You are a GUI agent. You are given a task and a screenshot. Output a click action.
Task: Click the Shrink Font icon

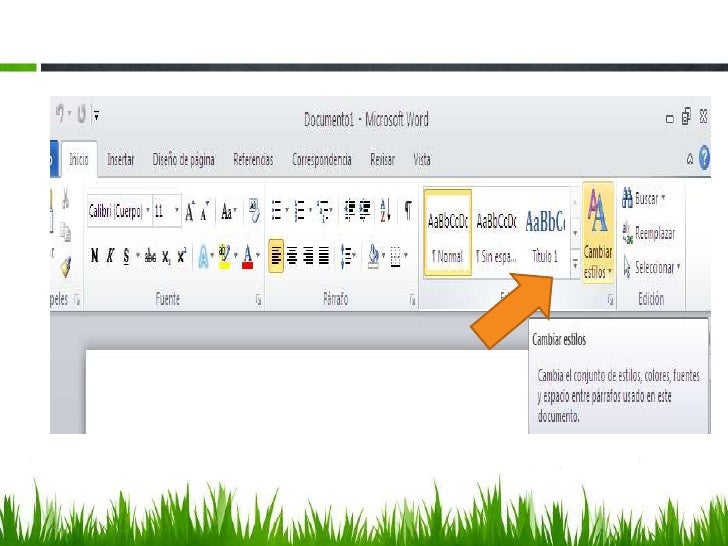click(x=205, y=212)
